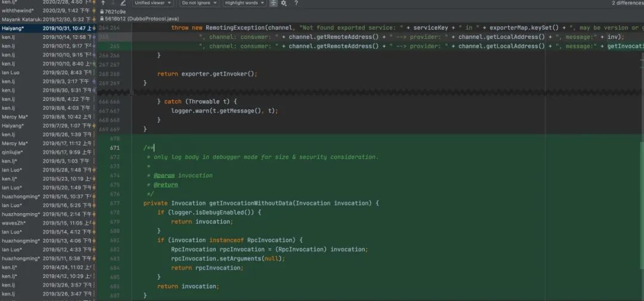Screen dimensions: 644x301
Task: Select qinliujie commit from 2019/6/17
Action: click(x=47, y=152)
